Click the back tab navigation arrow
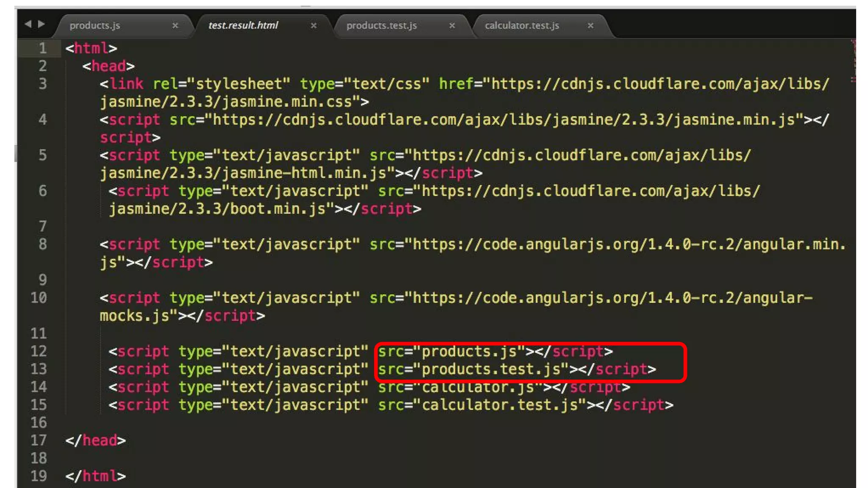The height and width of the screenshot is (488, 868). tap(28, 24)
